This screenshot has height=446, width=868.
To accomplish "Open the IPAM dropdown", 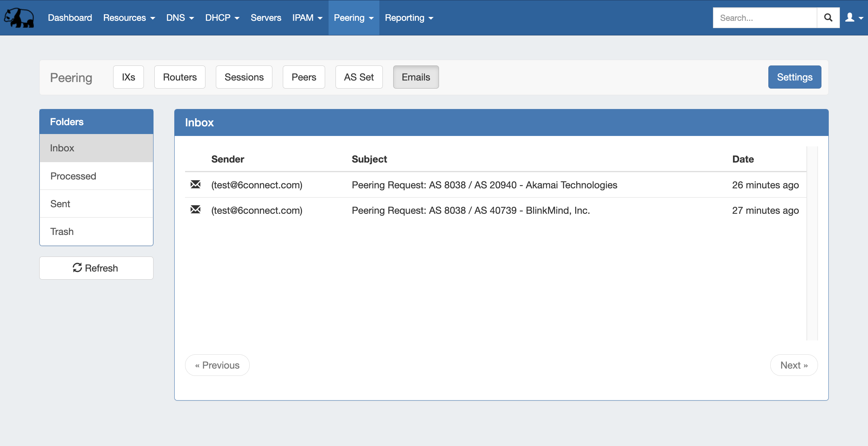I will point(307,18).
